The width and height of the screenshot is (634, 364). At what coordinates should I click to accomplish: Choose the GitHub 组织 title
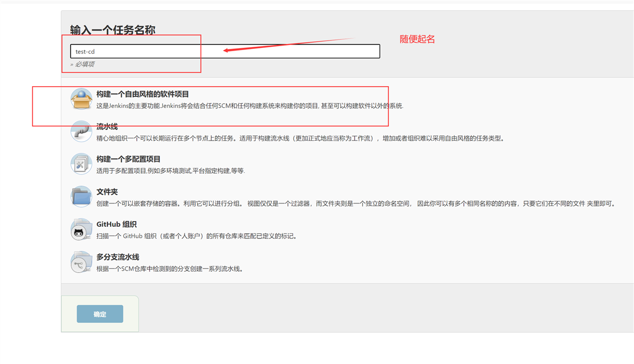pos(117,224)
